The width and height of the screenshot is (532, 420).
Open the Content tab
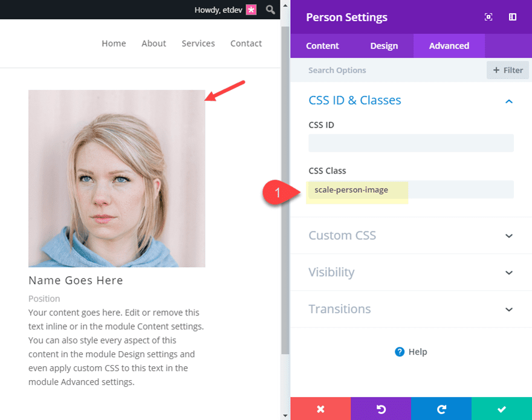pyautogui.click(x=322, y=45)
